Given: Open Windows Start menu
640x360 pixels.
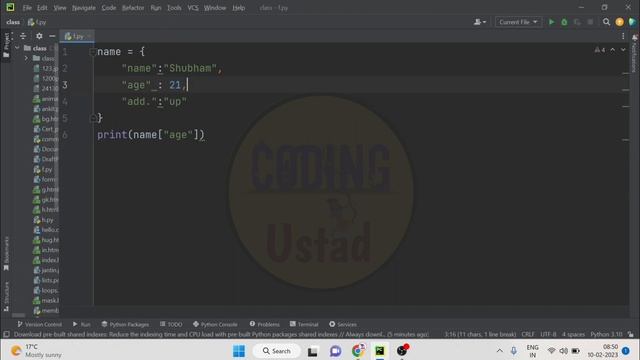Looking at the screenshot, I should click(239, 351).
